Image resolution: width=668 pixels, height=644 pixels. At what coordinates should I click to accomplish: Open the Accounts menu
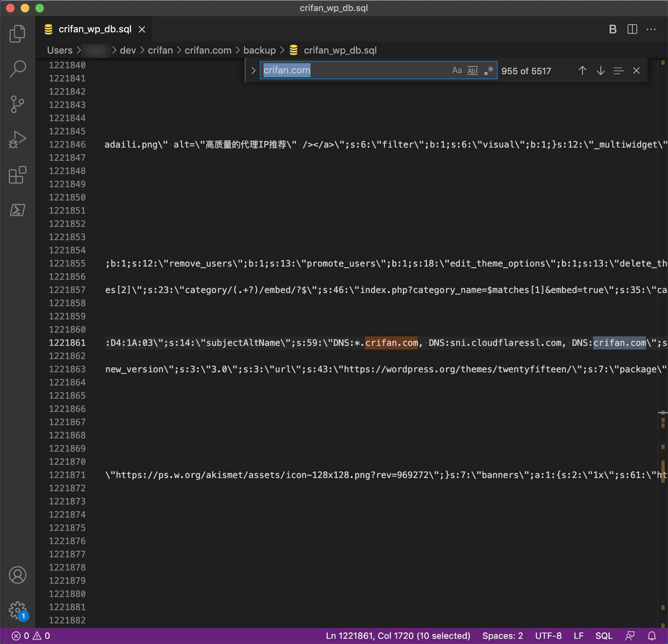pyautogui.click(x=17, y=575)
